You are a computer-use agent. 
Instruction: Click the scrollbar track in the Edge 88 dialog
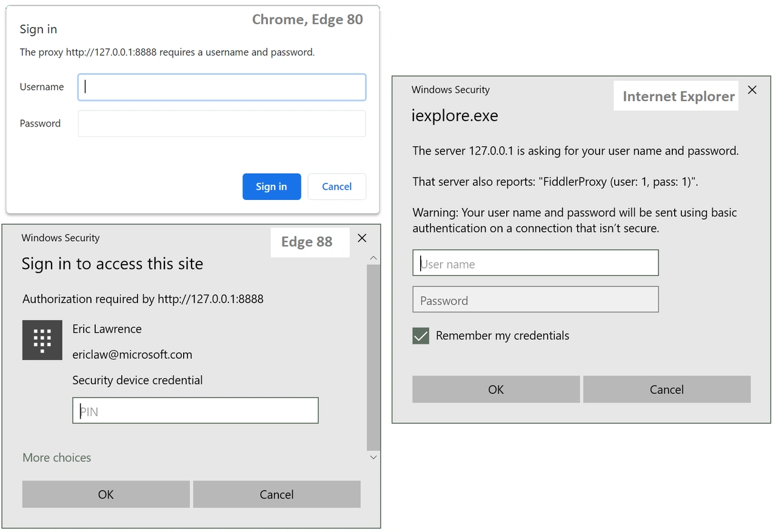(372, 357)
